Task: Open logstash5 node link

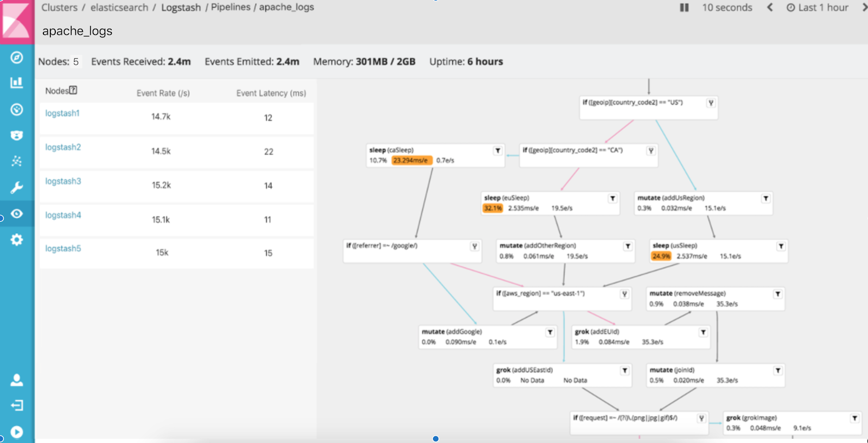Action: pyautogui.click(x=63, y=249)
